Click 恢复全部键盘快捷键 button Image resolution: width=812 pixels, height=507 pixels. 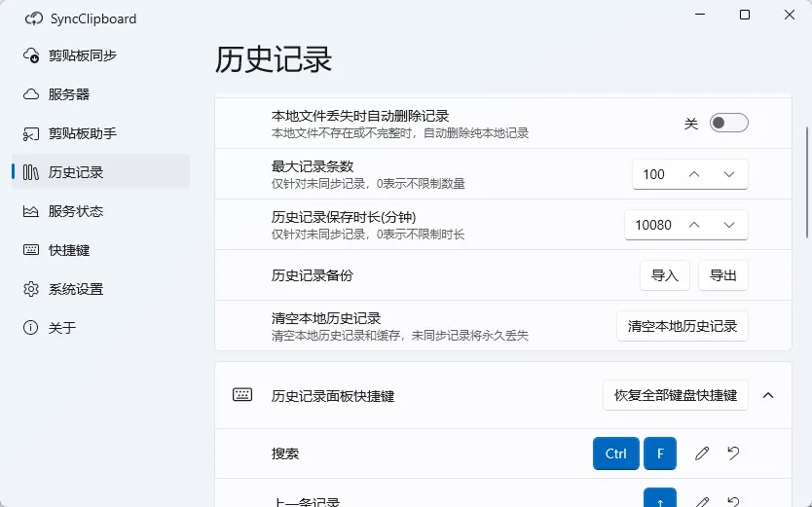coord(676,395)
